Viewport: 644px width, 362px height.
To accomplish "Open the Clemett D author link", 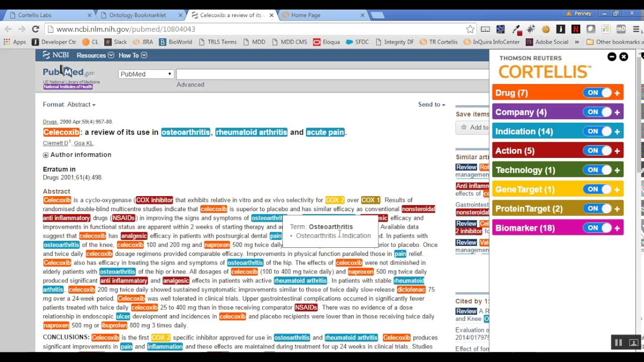I will [x=55, y=143].
